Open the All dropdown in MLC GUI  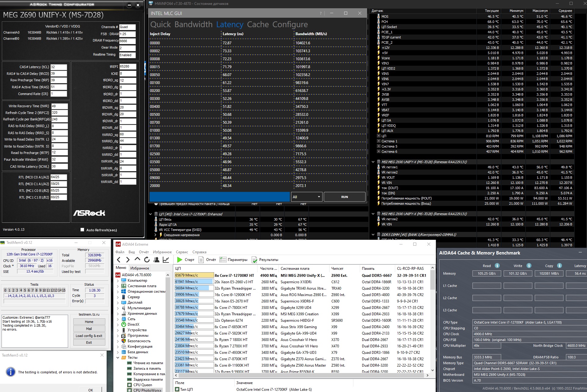tap(306, 197)
